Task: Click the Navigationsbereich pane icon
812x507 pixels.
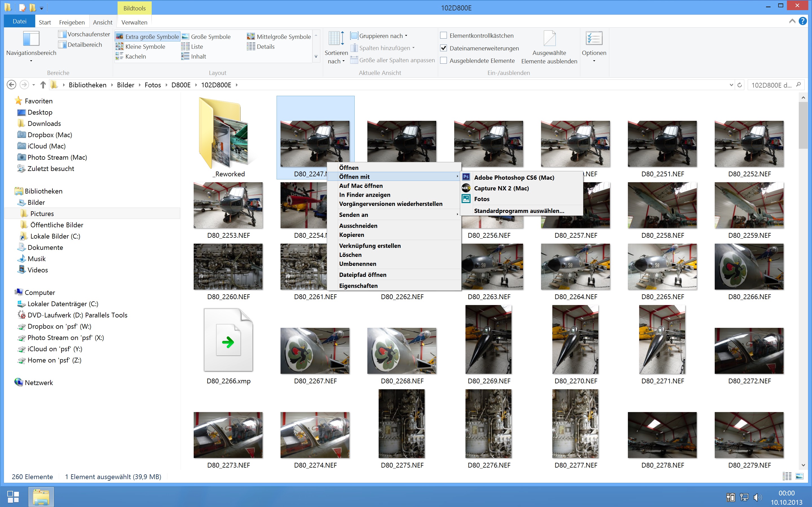Action: click(31, 39)
